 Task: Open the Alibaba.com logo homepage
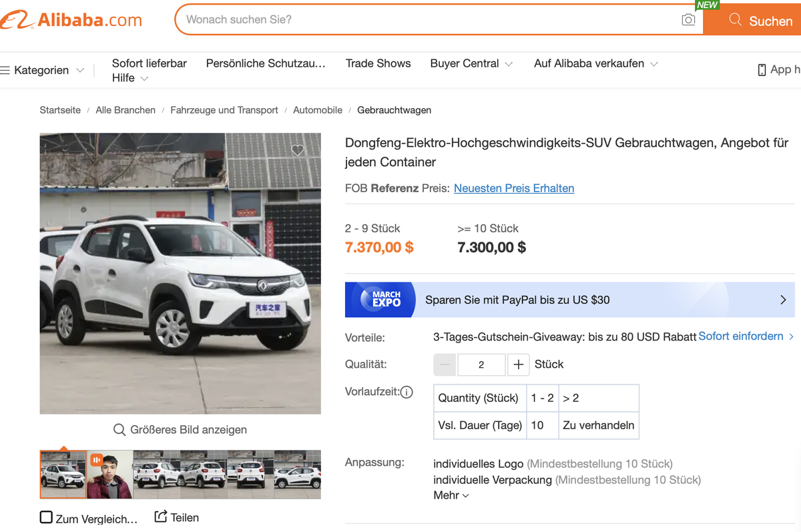pyautogui.click(x=71, y=20)
